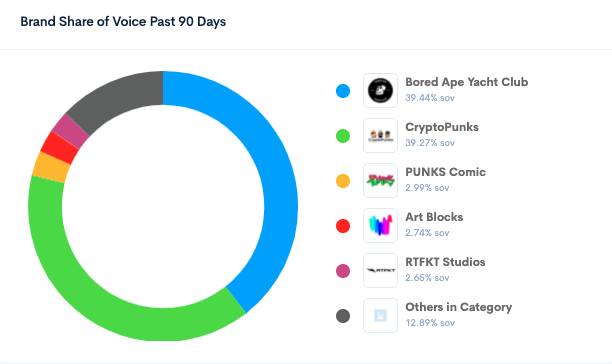Click the CryptoPunks logo icon

[380, 135]
